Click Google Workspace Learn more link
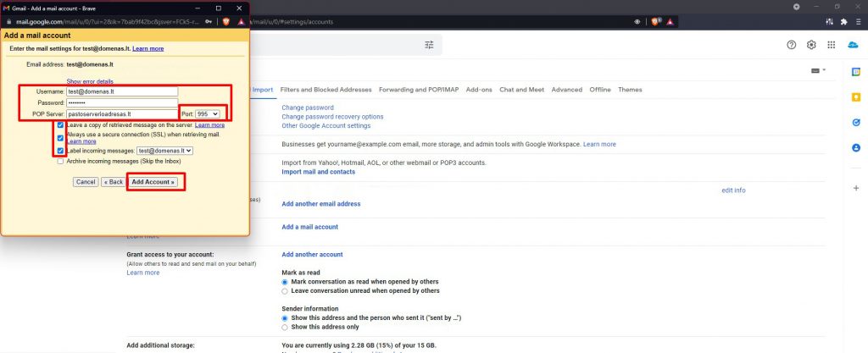The image size is (868, 353). click(x=599, y=144)
